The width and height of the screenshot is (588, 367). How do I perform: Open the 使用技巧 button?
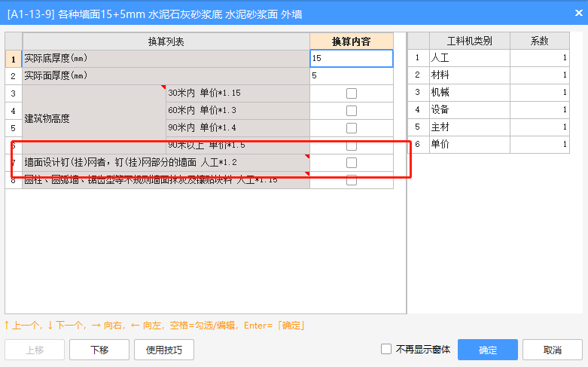click(164, 350)
